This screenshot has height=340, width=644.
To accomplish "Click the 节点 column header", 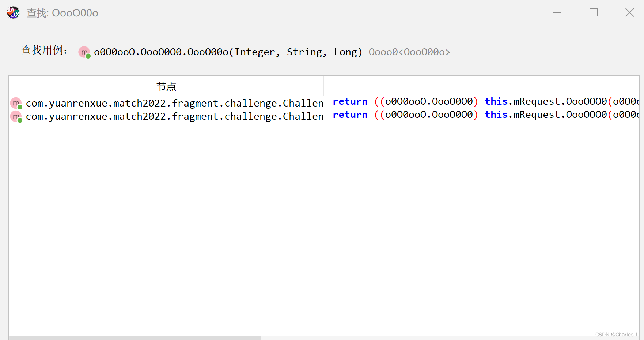I will coord(166,86).
